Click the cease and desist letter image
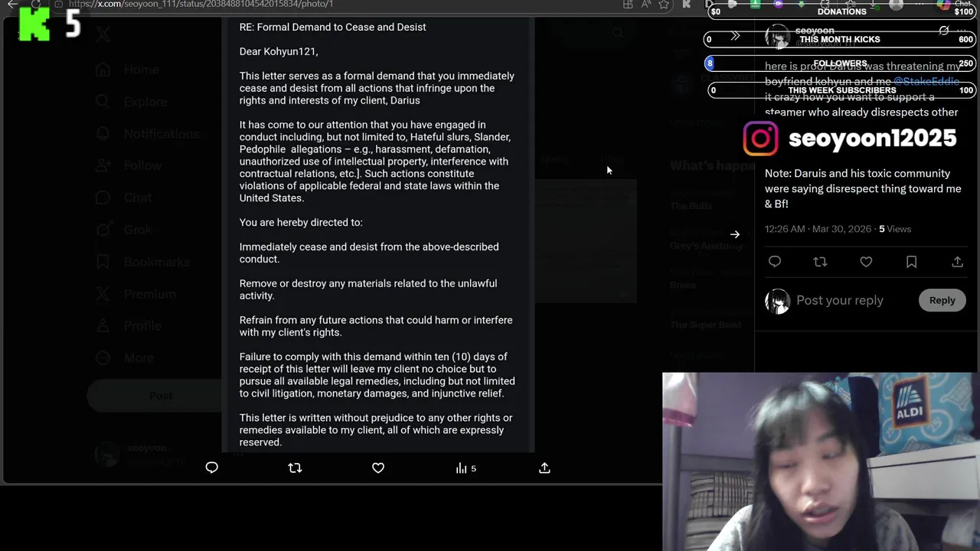Screen dimensions: 980x551 pos(377,234)
